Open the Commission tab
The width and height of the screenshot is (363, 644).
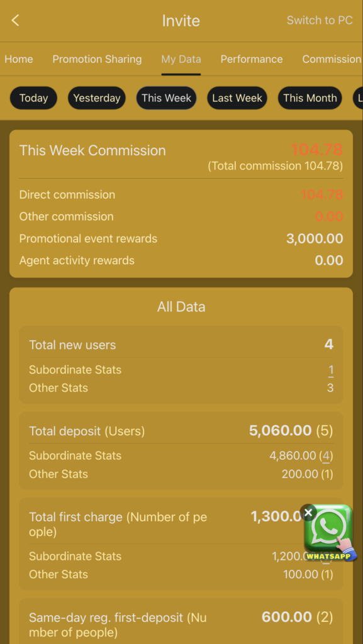pyautogui.click(x=332, y=59)
